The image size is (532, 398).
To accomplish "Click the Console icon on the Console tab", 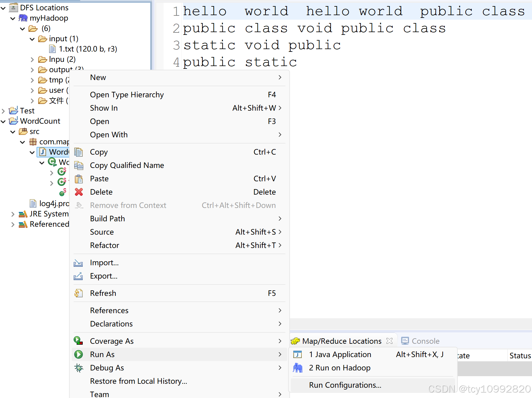I will coord(405,341).
